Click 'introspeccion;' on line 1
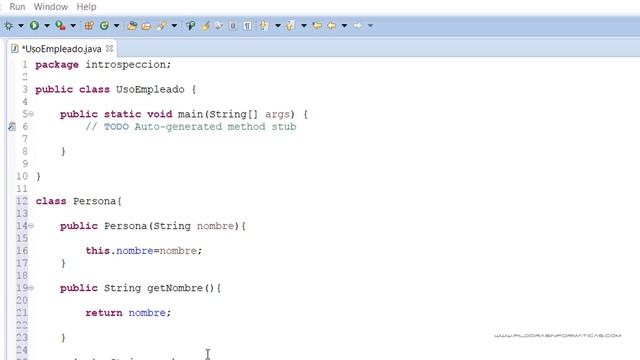The width and height of the screenshot is (640, 360). 128,64
